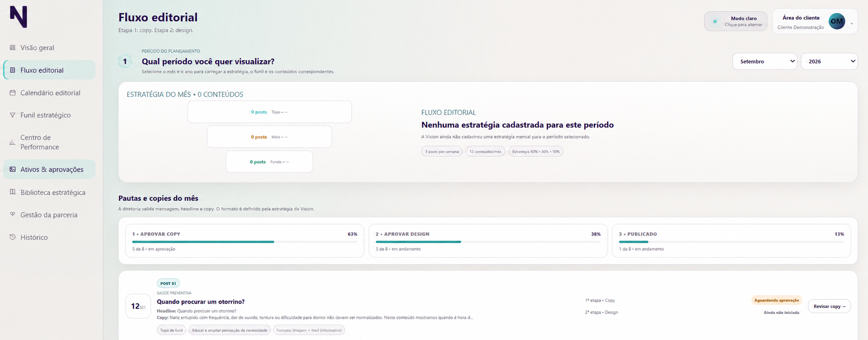The image size is (868, 340).
Task: Click the Visão geral grid icon
Action: click(13, 48)
